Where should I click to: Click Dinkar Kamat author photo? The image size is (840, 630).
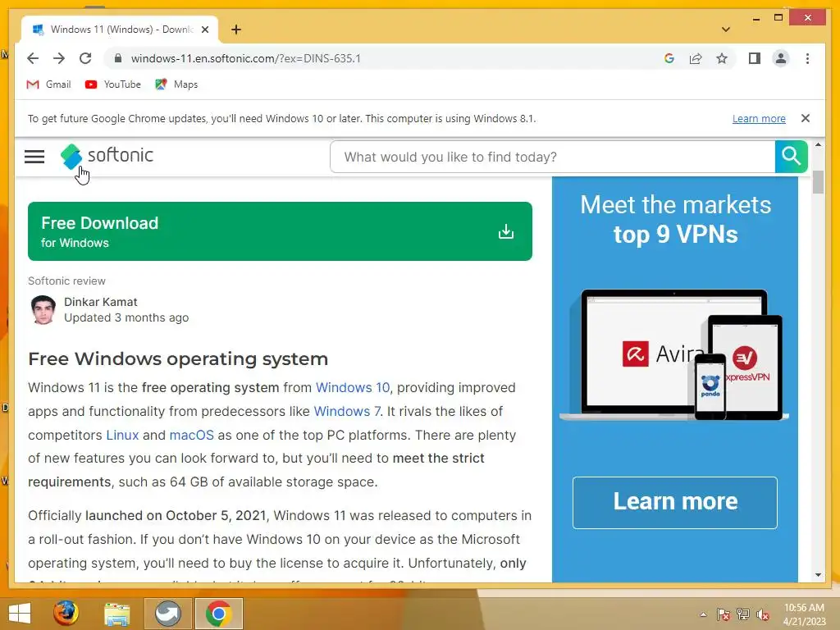tap(43, 309)
